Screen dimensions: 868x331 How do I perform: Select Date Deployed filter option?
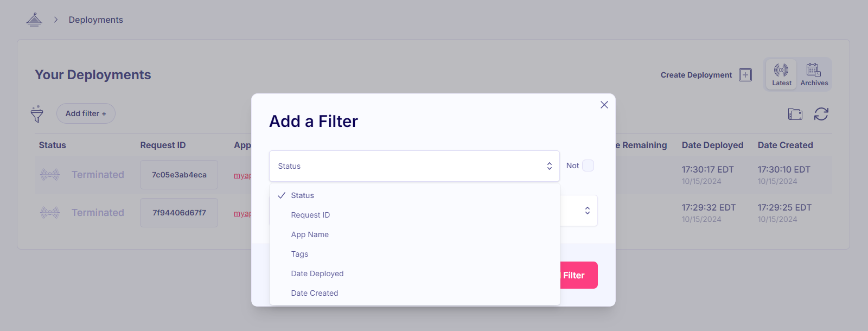point(317,273)
